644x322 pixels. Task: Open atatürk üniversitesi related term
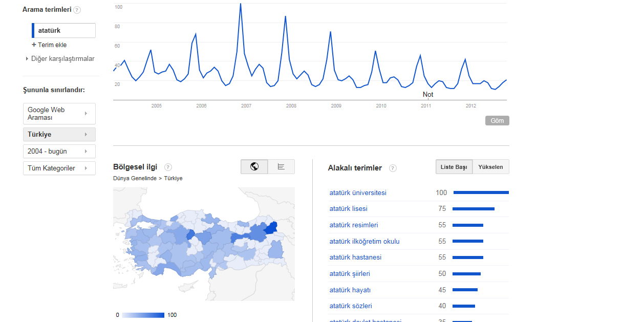pyautogui.click(x=358, y=193)
